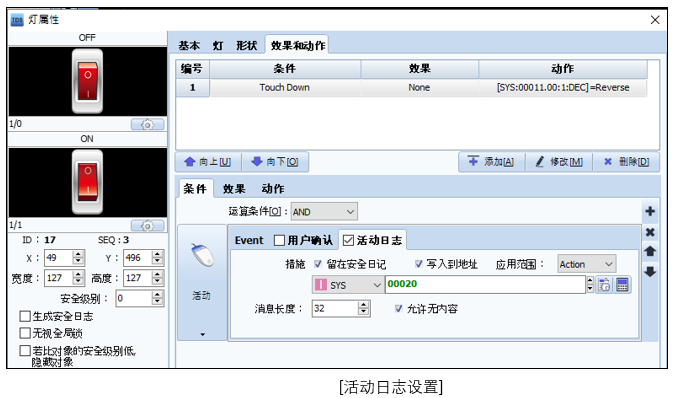Click the 删除[D] button
The width and height of the screenshot is (675, 398).
pos(626,162)
